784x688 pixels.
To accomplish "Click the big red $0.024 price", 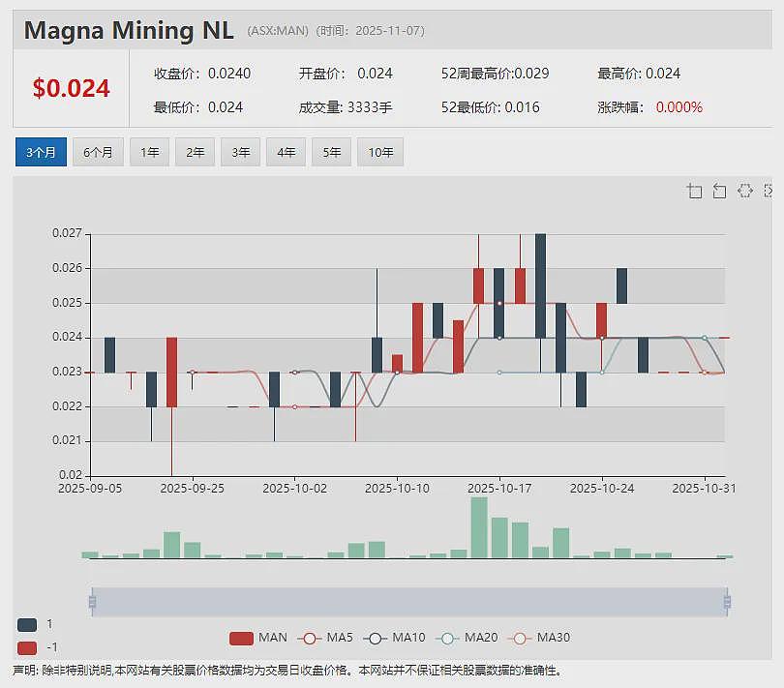I will tap(71, 88).
